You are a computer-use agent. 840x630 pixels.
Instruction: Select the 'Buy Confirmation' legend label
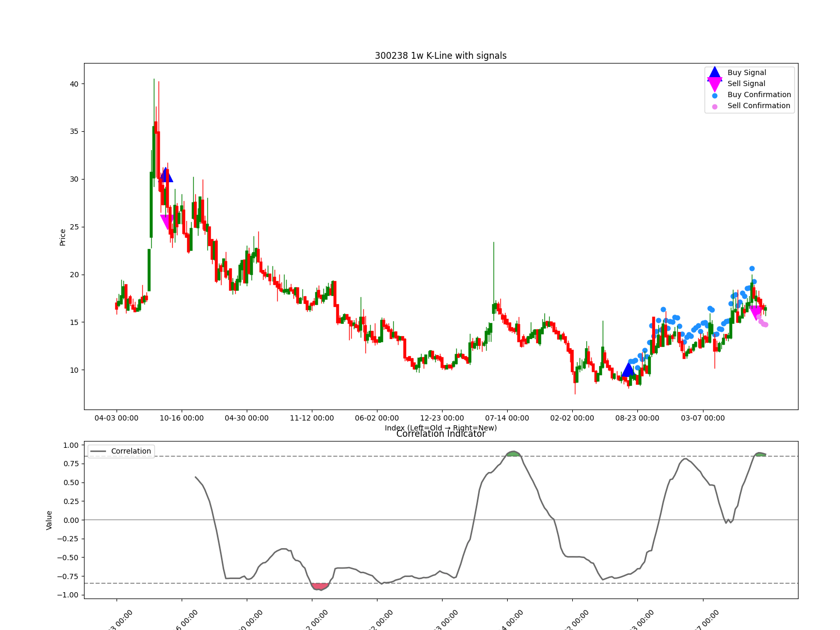[759, 94]
